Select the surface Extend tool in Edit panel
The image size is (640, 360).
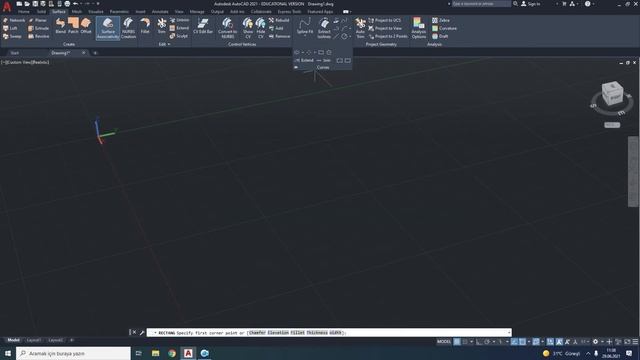click(179, 28)
